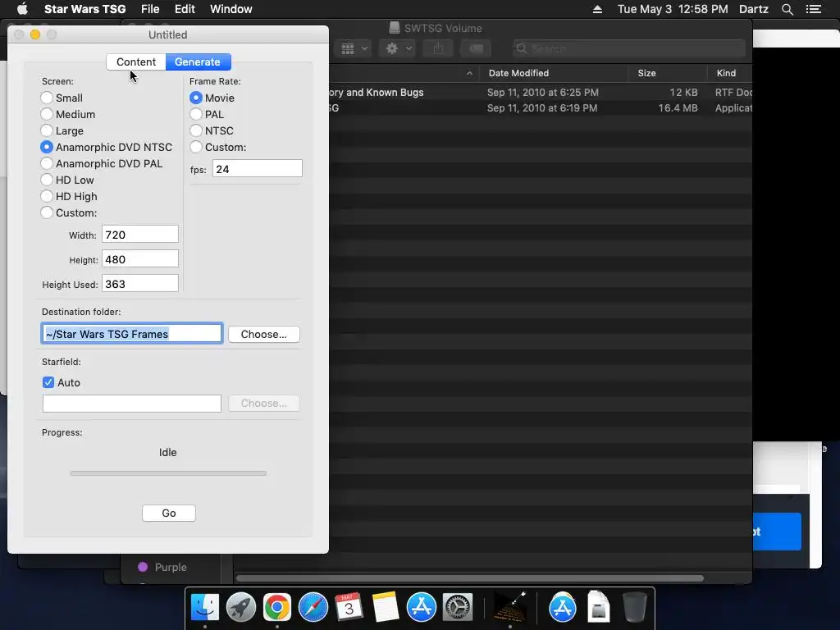Open Safari compass icon in dock
Viewport: 840px width, 630px height.
[x=313, y=607]
